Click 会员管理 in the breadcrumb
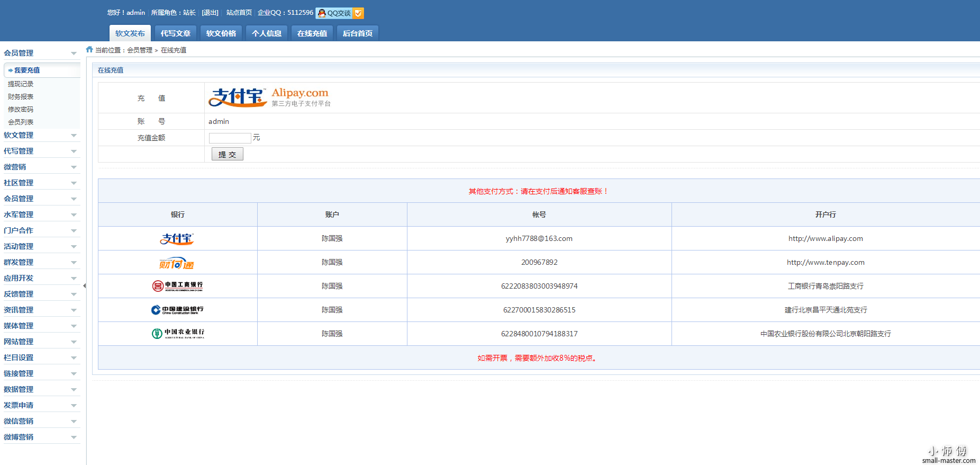Image resolution: width=980 pixels, height=465 pixels. click(140, 50)
